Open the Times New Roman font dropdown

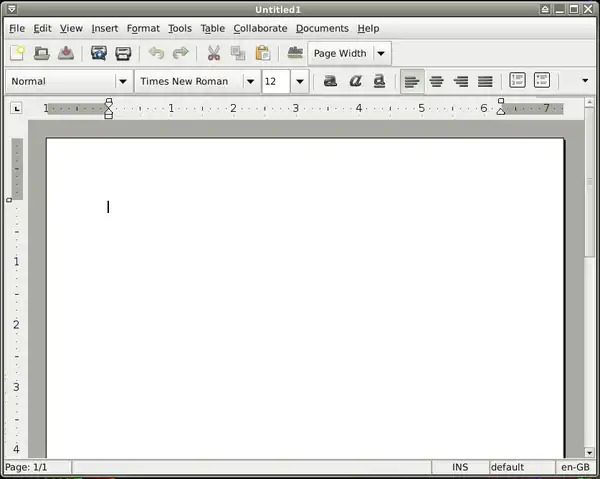point(250,81)
